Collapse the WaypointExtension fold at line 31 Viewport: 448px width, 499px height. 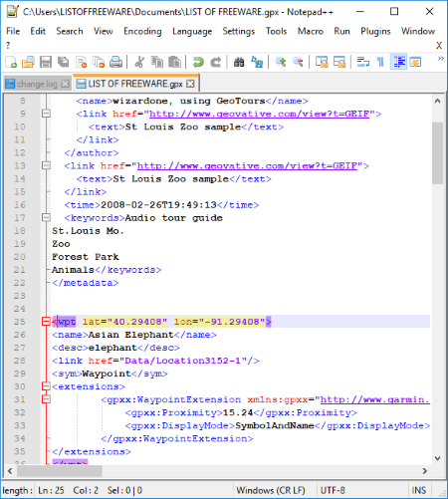(x=46, y=399)
